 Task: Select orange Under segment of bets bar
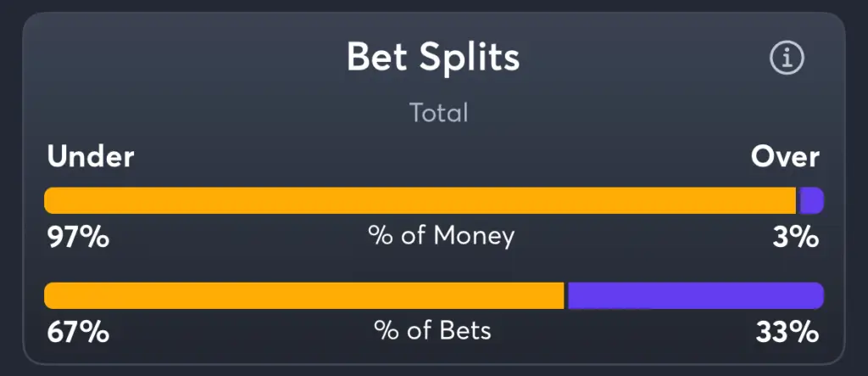pyautogui.click(x=304, y=295)
